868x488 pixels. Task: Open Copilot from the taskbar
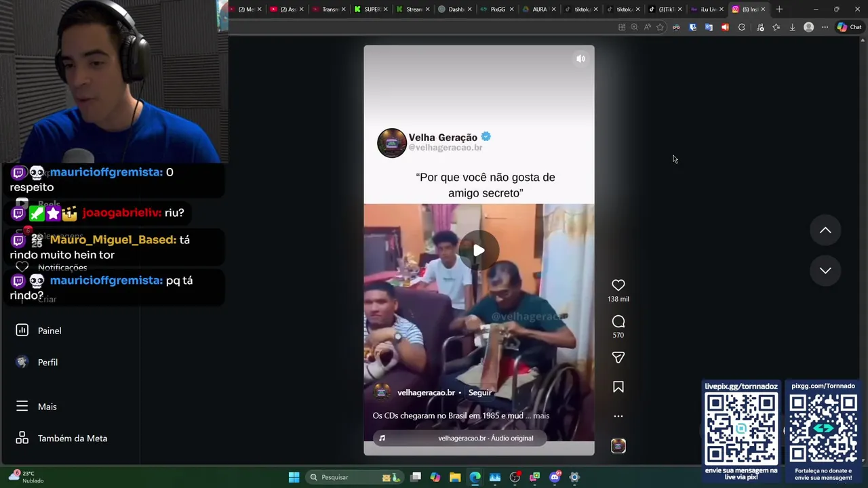[x=435, y=477]
